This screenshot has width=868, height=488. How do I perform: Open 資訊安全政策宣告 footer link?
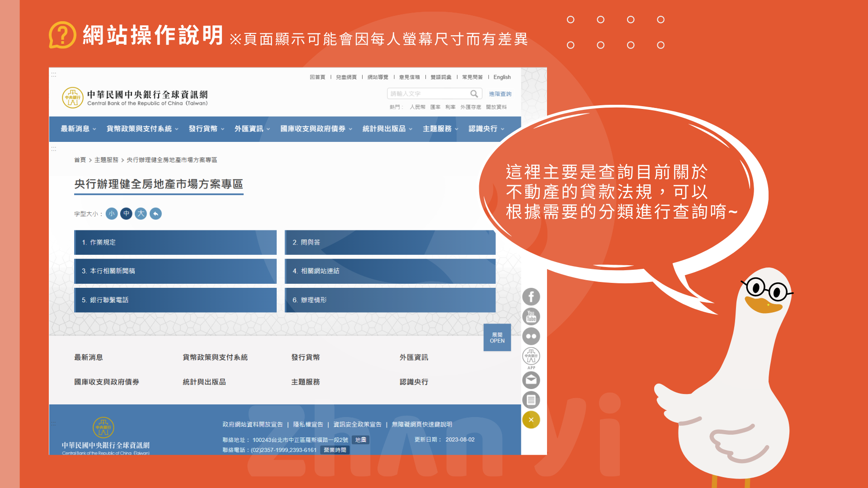click(x=358, y=425)
